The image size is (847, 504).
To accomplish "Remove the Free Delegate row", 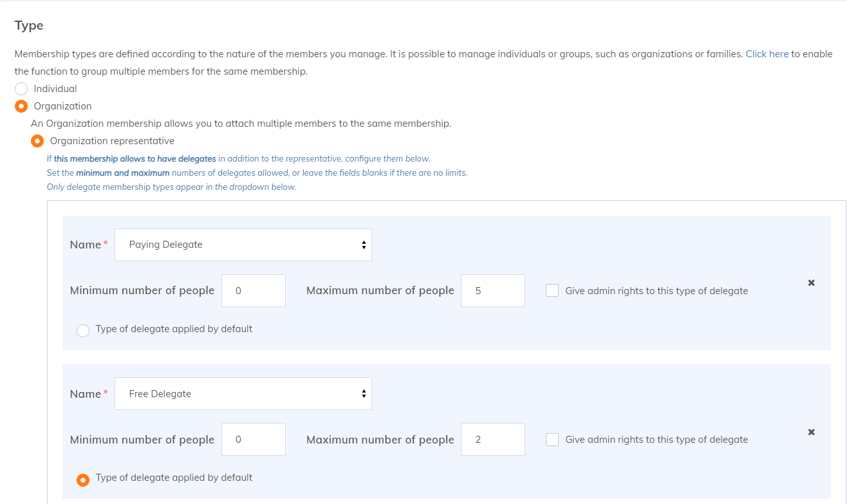I will tap(811, 432).
